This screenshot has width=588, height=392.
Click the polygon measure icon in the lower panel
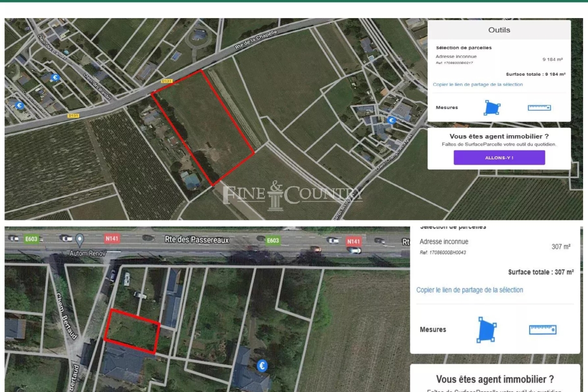click(x=486, y=330)
